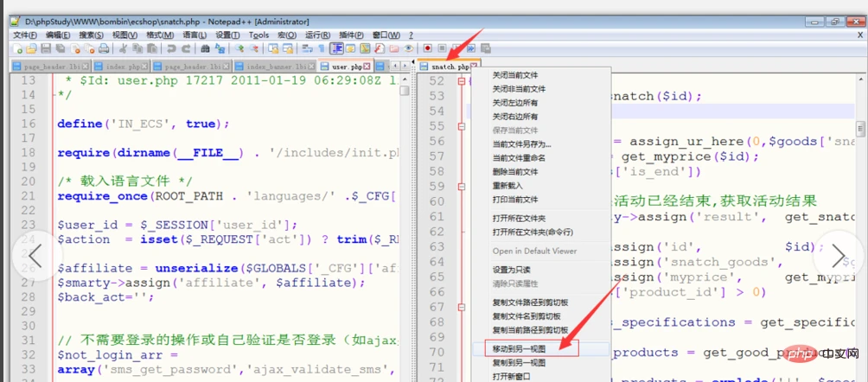The height and width of the screenshot is (382, 868).
Task: Choose 关闭当前文件 from context menu
Action: (x=514, y=74)
